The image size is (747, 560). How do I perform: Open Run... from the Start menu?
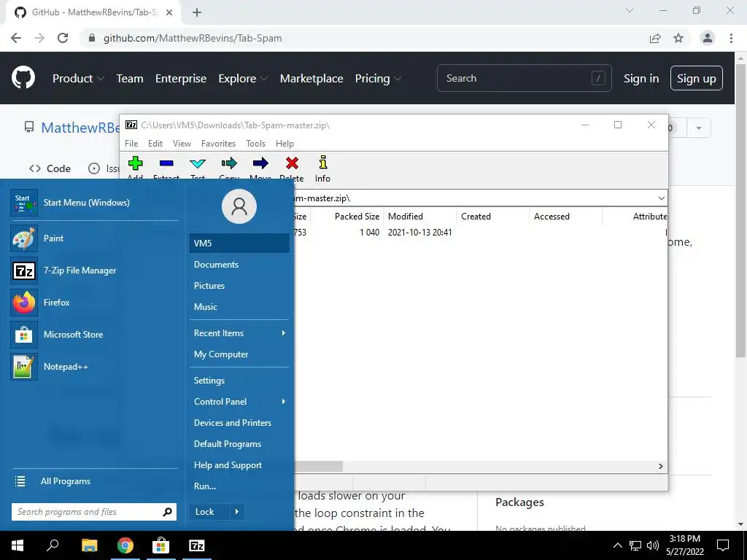pyautogui.click(x=239, y=486)
